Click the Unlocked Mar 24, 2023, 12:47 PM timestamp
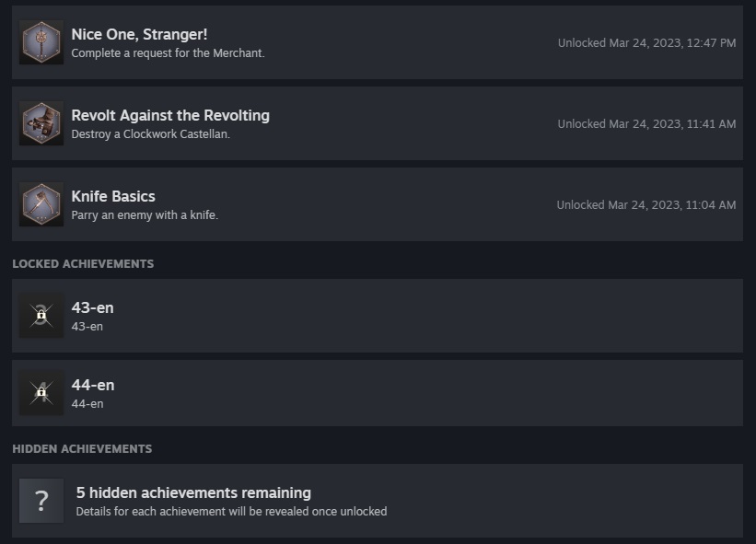This screenshot has height=544, width=756. pyautogui.click(x=647, y=43)
